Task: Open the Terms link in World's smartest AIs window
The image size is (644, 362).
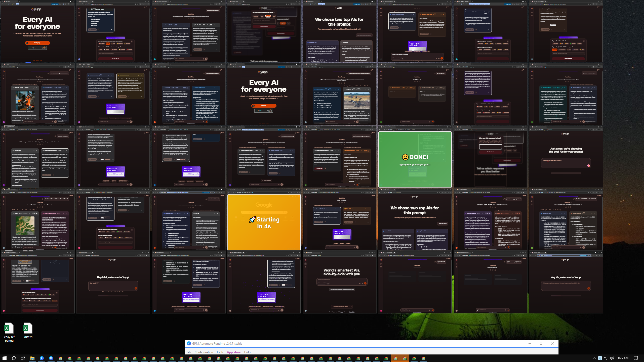Action: tap(342, 312)
